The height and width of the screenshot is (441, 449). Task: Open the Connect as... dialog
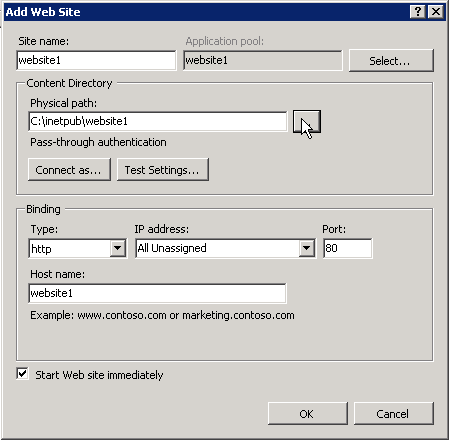(69, 170)
